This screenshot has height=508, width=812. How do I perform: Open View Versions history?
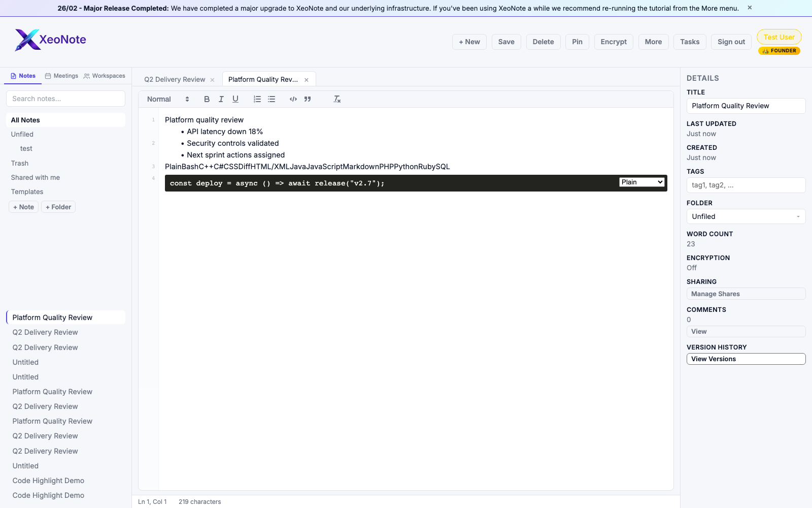pyautogui.click(x=746, y=359)
